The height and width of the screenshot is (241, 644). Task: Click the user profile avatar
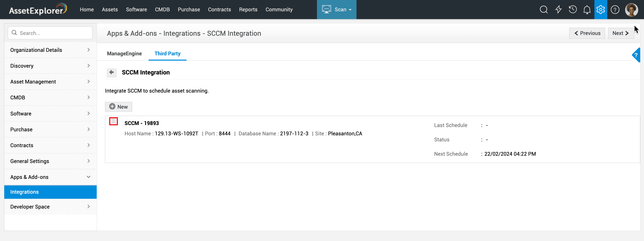click(631, 10)
